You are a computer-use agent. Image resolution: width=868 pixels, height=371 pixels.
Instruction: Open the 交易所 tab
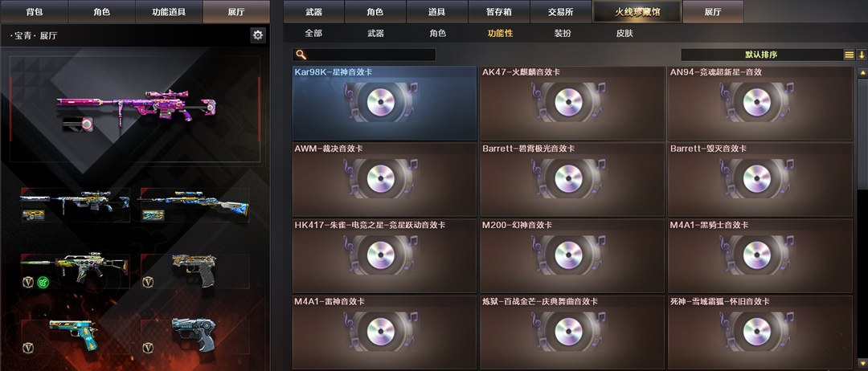560,11
